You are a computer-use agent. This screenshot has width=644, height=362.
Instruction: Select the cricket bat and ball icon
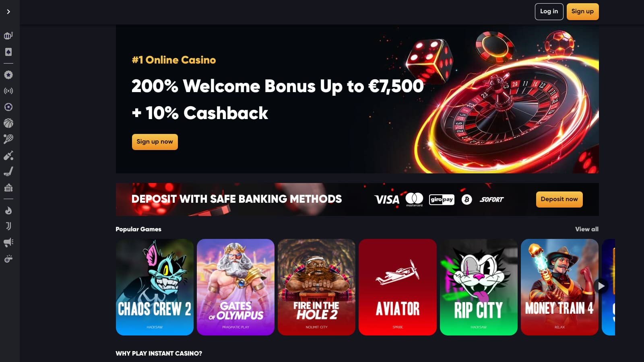tap(8, 155)
